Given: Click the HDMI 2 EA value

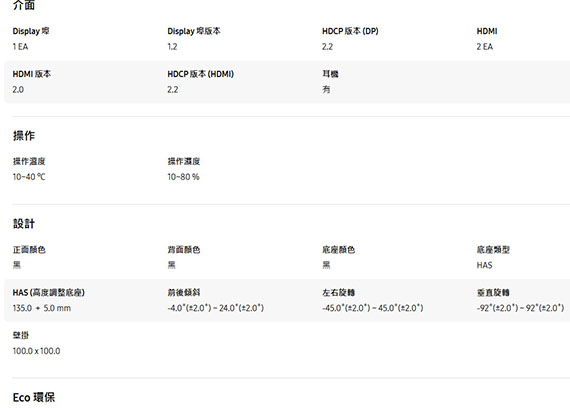Looking at the screenshot, I should point(485,47).
